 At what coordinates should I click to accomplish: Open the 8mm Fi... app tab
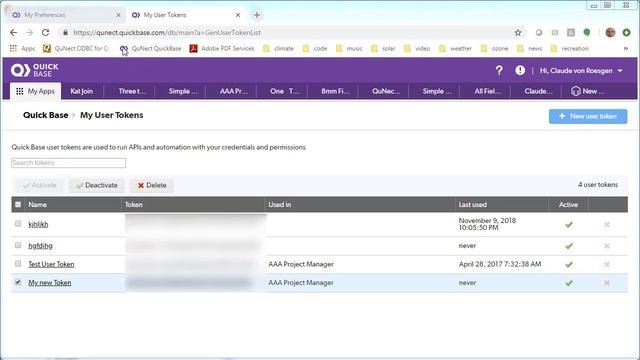pos(335,91)
